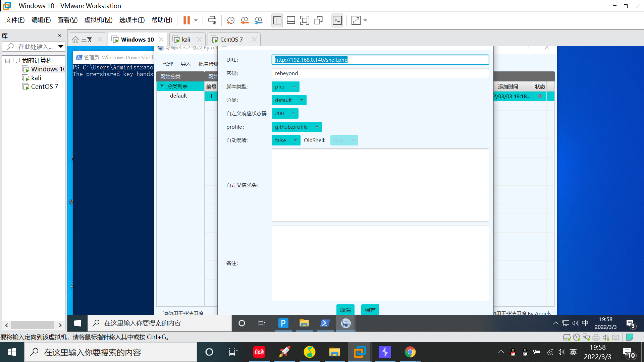Open the snapshot manager icon
This screenshot has height=362, width=644.
click(x=258, y=20)
